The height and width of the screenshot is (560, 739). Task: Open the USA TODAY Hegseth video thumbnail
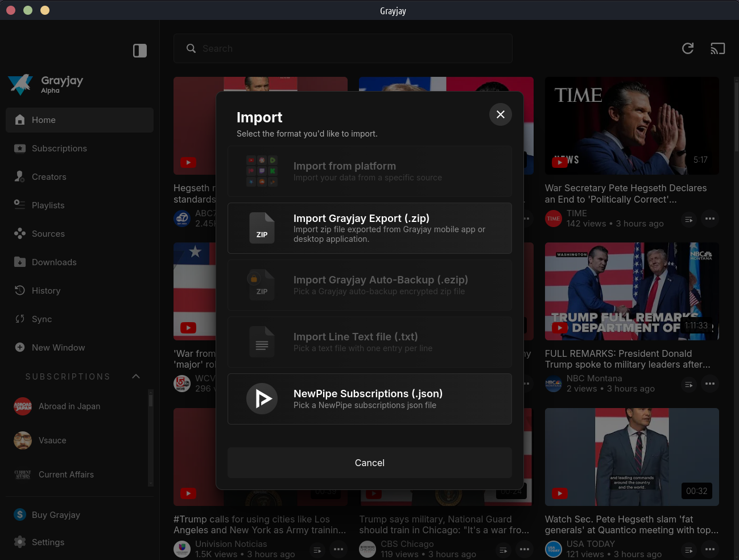pyautogui.click(x=631, y=457)
